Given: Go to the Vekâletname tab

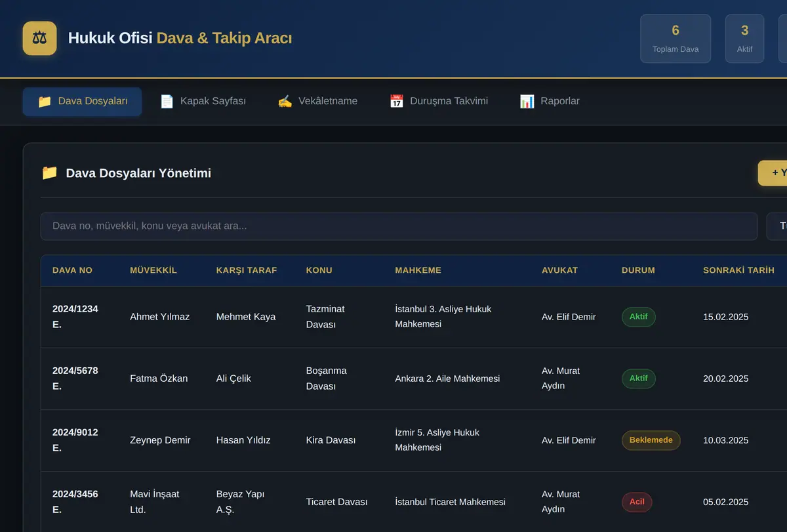Looking at the screenshot, I should click(317, 102).
